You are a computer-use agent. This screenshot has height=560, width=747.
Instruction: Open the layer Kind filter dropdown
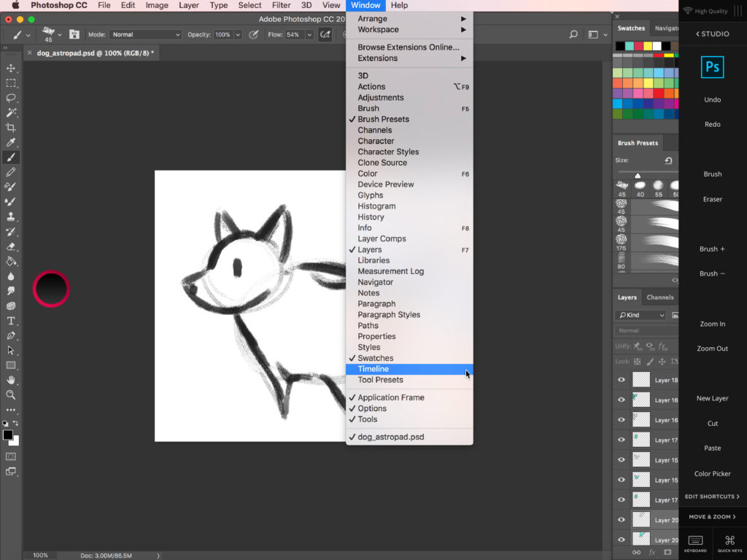(x=641, y=315)
